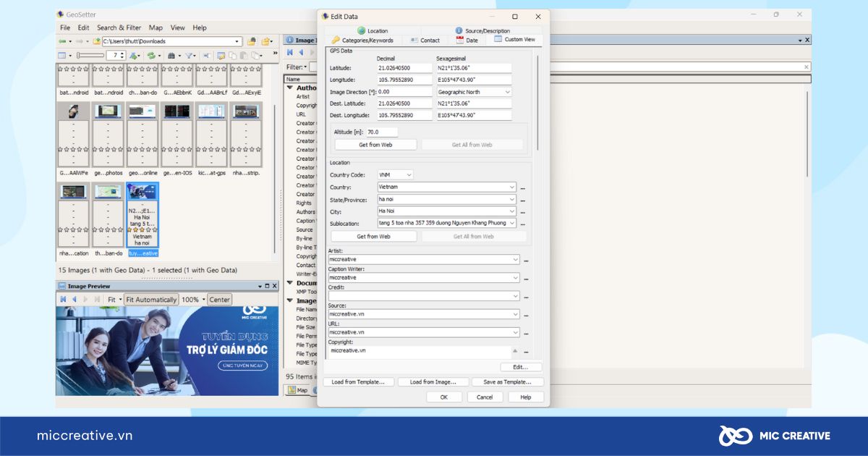The height and width of the screenshot is (456, 868).
Task: Open the folder path dropdown arrow
Action: point(237,42)
